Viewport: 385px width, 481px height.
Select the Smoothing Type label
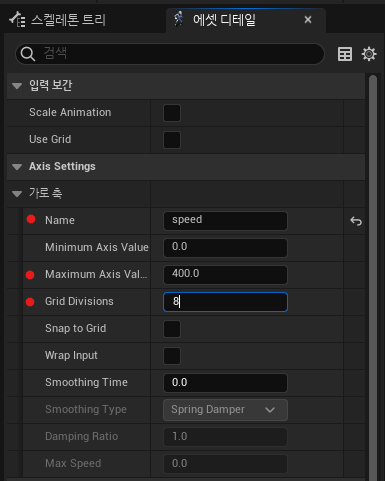[86, 410]
